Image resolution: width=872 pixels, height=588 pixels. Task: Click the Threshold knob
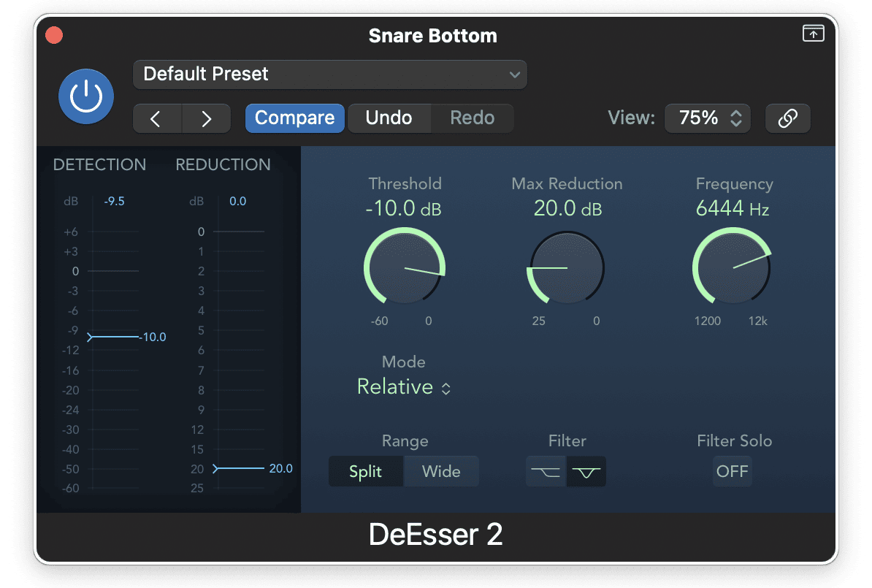click(x=405, y=267)
